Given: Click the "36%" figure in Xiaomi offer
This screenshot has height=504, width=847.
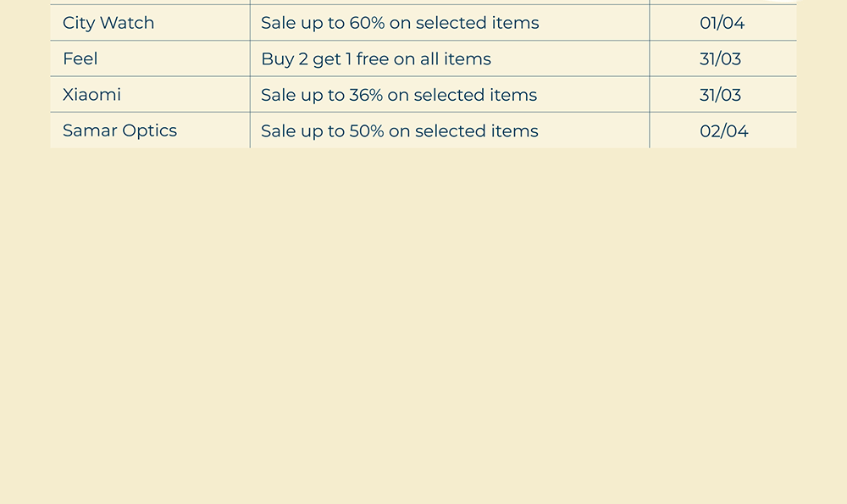Looking at the screenshot, I should tap(366, 95).
